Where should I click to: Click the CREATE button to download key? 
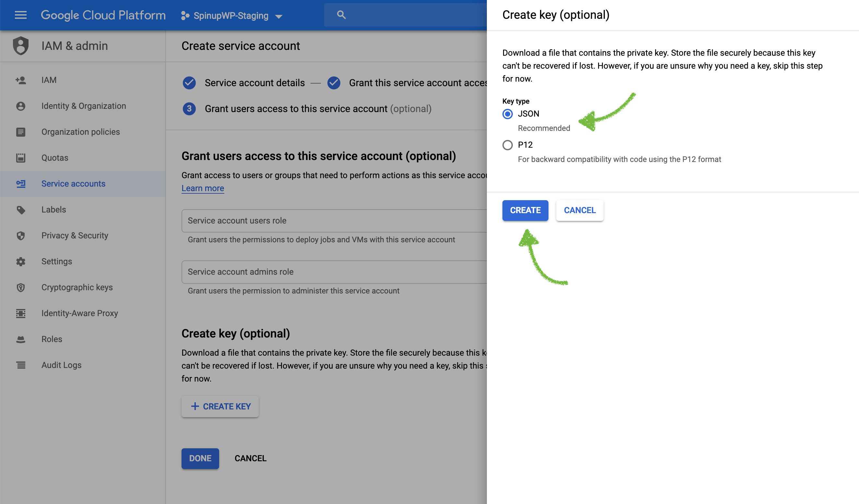tap(525, 210)
